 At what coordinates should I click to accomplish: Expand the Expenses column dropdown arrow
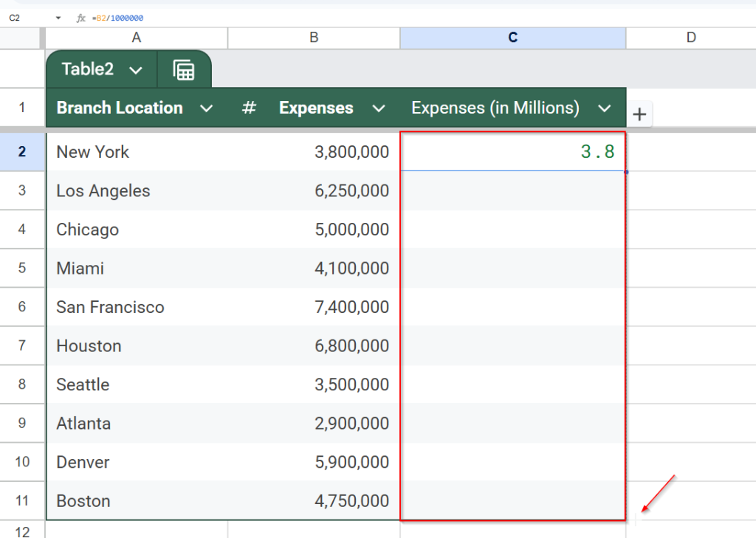(x=379, y=108)
